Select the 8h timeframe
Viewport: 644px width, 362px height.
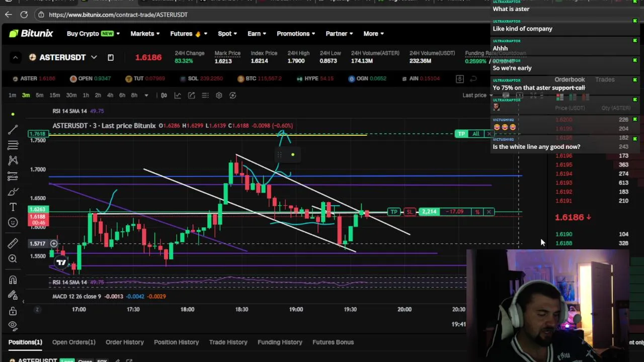pyautogui.click(x=134, y=95)
